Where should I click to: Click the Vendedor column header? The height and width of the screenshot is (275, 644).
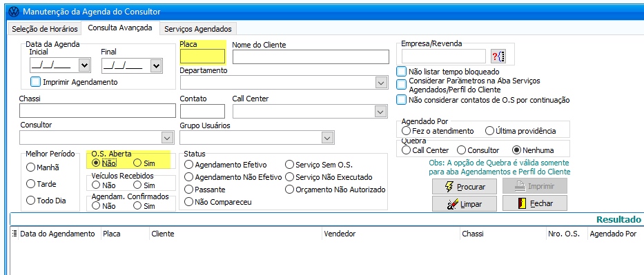pyautogui.click(x=391, y=234)
